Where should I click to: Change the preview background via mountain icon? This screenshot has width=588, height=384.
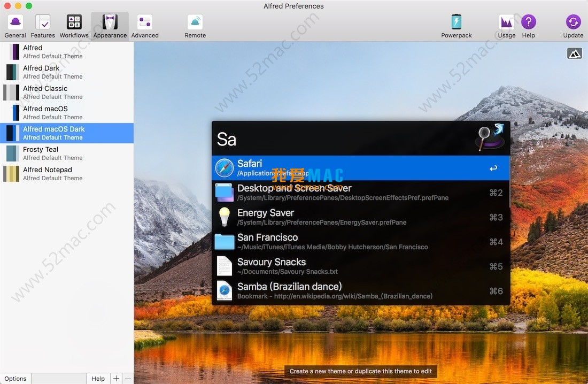tap(574, 53)
